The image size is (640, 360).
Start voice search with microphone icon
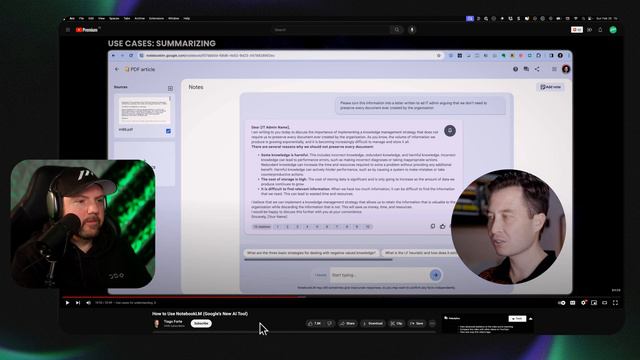(412, 30)
